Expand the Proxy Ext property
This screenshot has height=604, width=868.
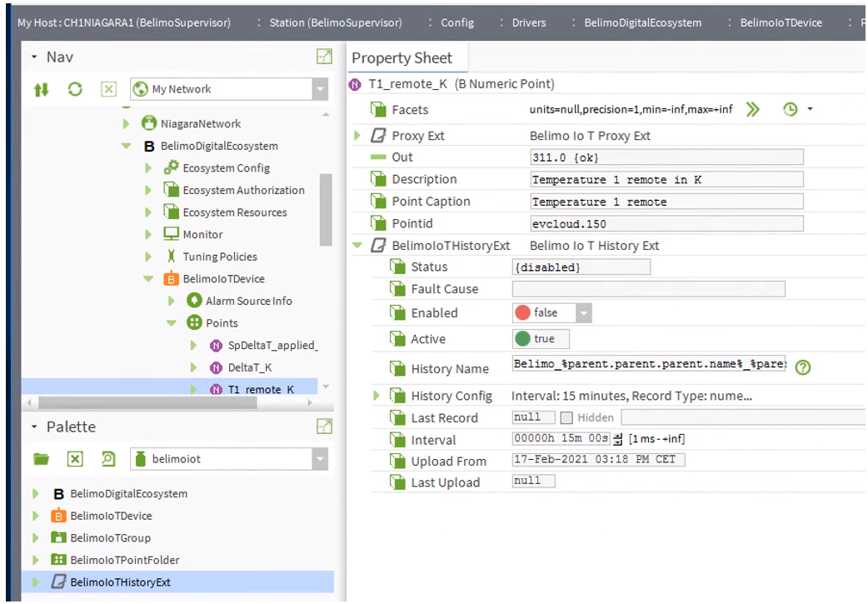357,135
